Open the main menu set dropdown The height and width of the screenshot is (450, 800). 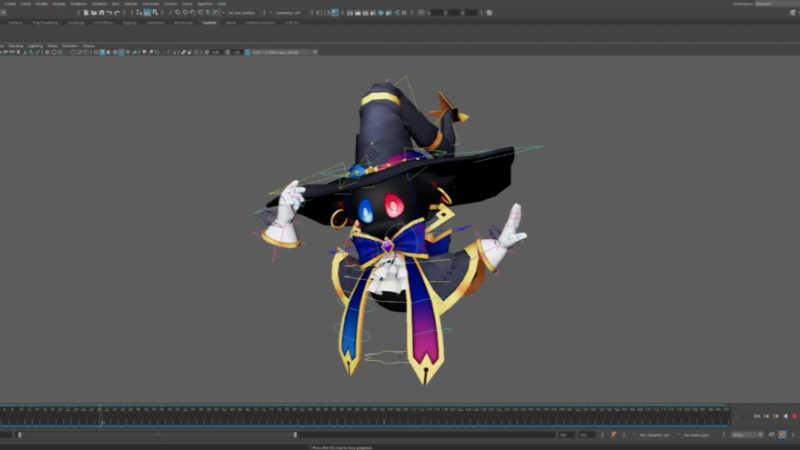coord(3,13)
